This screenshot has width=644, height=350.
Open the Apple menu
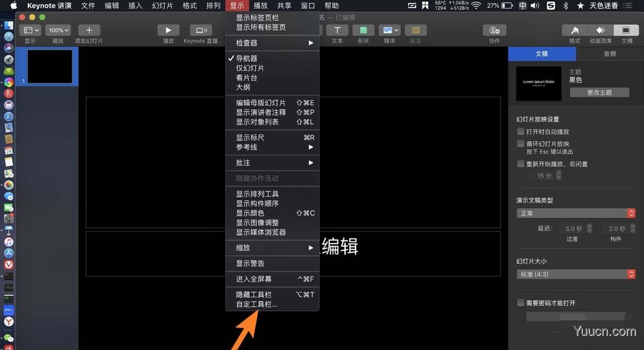click(14, 5)
